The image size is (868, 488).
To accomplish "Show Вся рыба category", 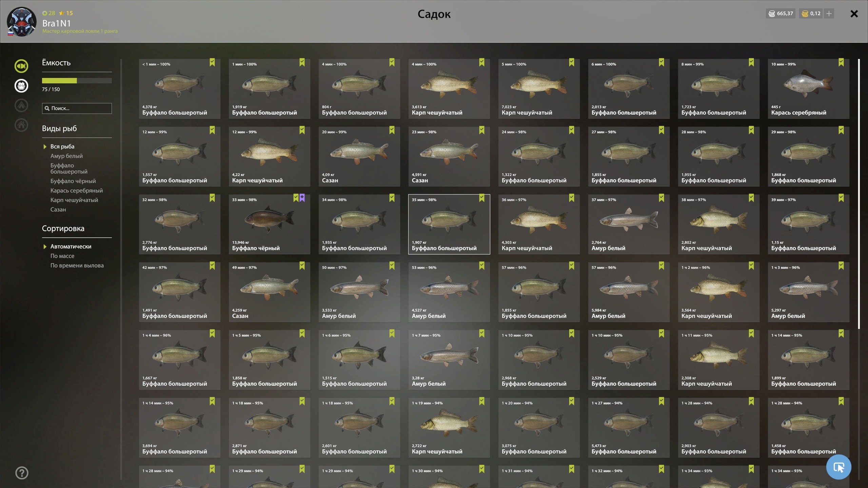I will pos(62,146).
